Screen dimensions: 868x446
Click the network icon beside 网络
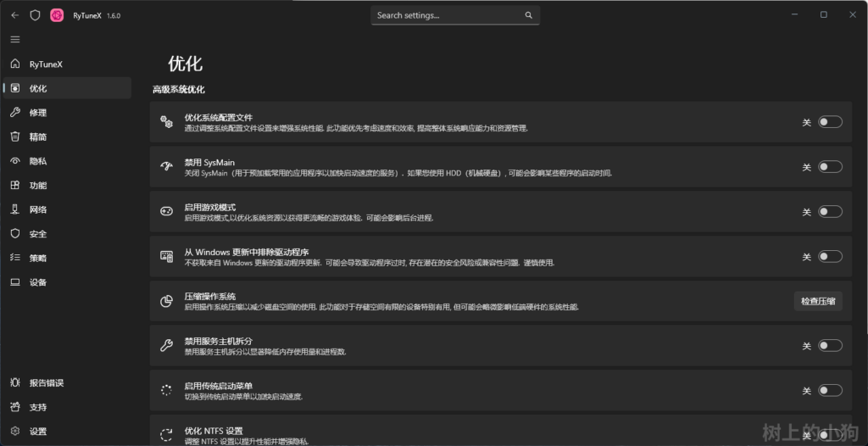pos(15,209)
